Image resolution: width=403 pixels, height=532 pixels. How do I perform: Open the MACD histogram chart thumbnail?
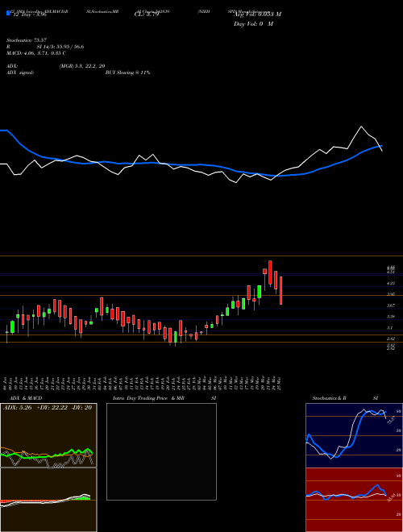[48, 500]
